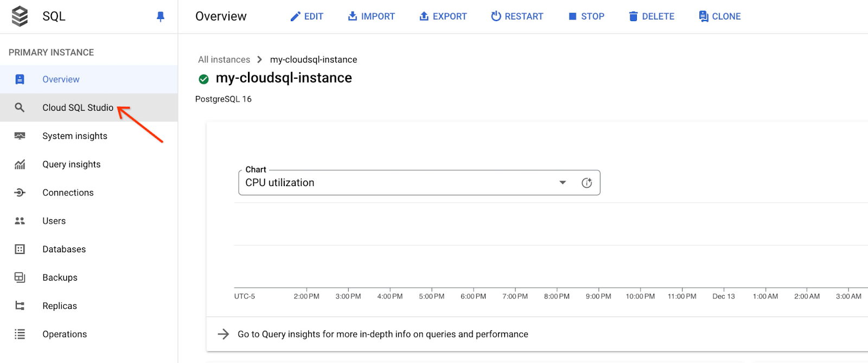Image resolution: width=868 pixels, height=363 pixels.
Task: Stop the instance with STOP button
Action: click(586, 16)
